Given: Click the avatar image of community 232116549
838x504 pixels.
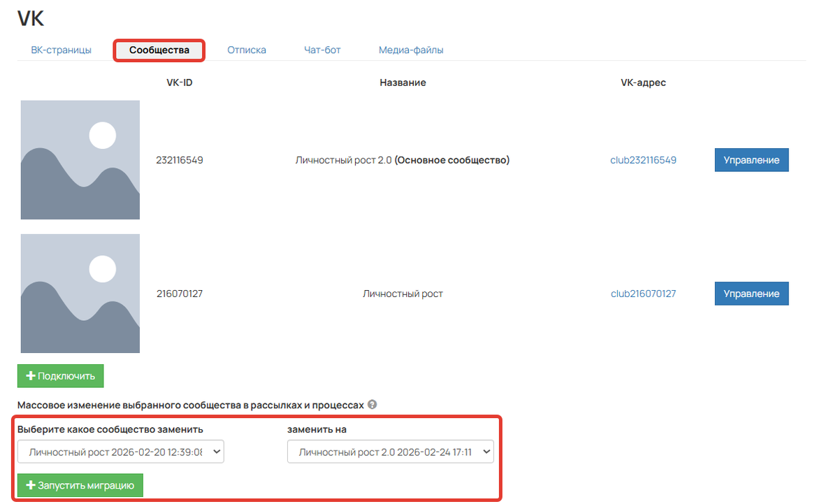Looking at the screenshot, I should pos(80,160).
